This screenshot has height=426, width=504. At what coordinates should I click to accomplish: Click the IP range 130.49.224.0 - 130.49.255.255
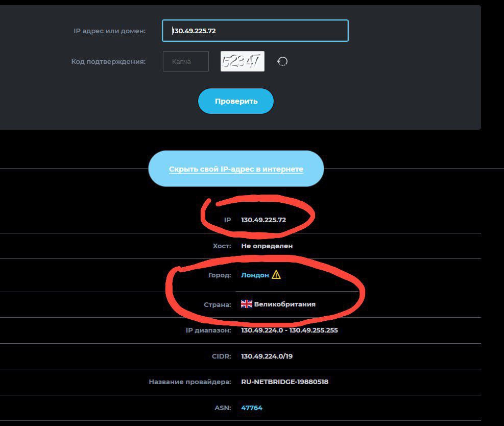[290, 330]
